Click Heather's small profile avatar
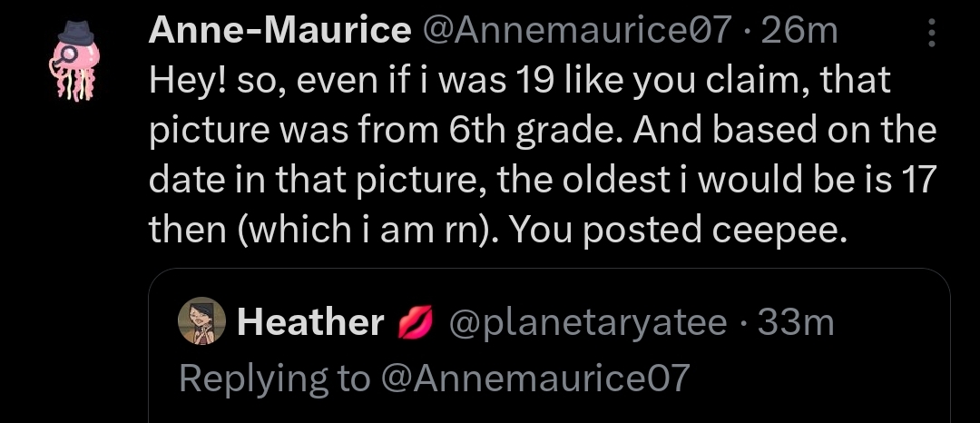Viewport: 980px width, 423px height. click(205, 322)
